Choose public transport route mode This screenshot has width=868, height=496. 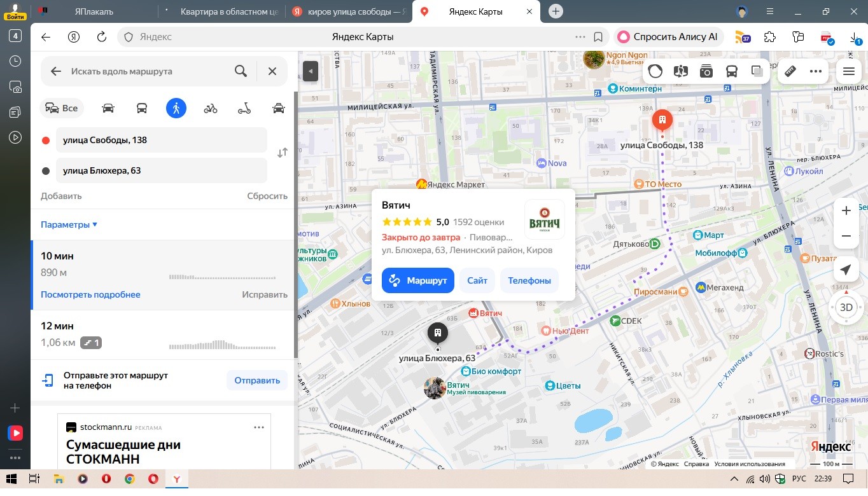click(142, 108)
